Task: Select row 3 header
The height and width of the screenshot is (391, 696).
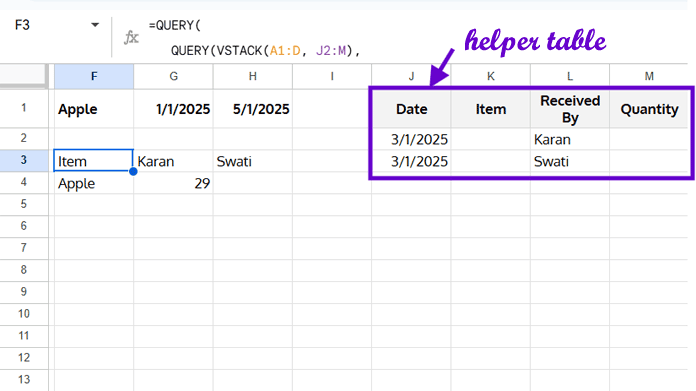Action: 24,160
